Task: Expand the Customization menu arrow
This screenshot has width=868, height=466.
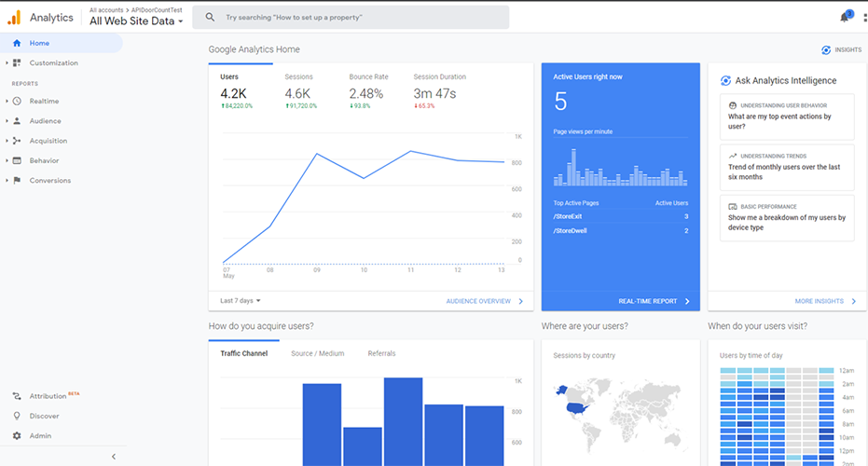Action: [x=7, y=63]
